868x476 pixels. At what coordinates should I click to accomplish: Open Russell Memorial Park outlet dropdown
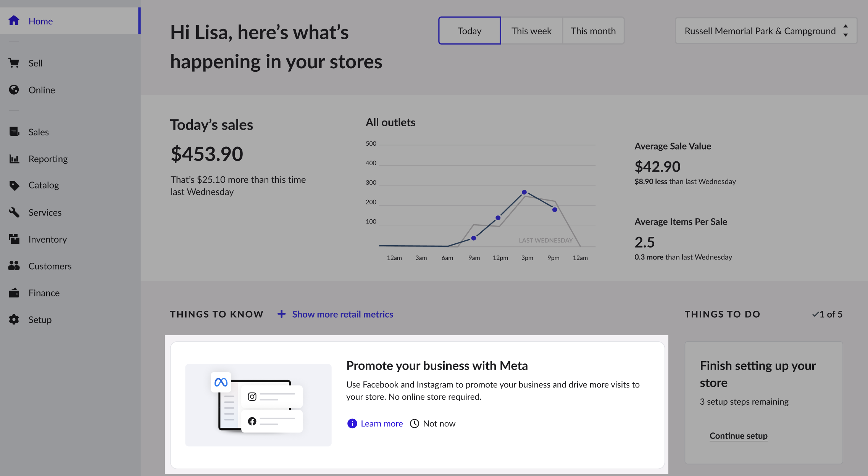766,31
